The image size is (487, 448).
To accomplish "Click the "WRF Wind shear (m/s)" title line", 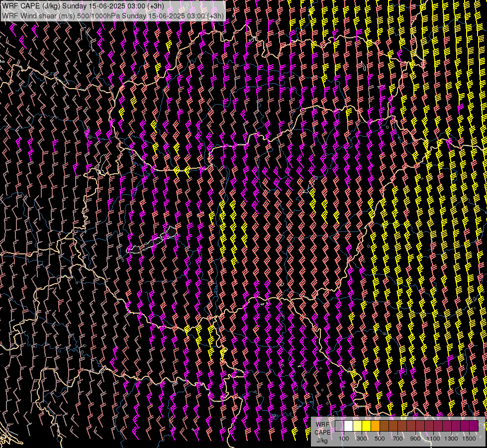I will (x=113, y=16).
